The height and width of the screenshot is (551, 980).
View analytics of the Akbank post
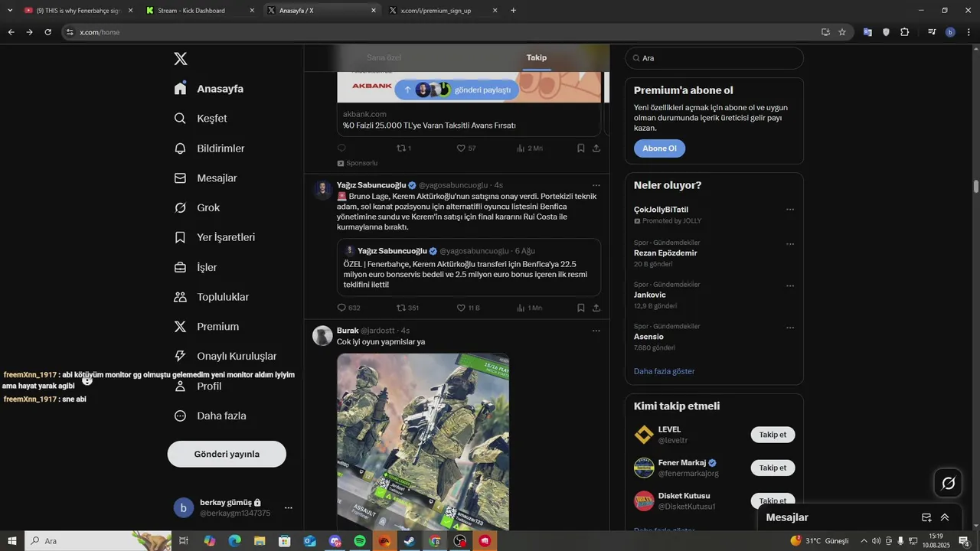(529, 148)
